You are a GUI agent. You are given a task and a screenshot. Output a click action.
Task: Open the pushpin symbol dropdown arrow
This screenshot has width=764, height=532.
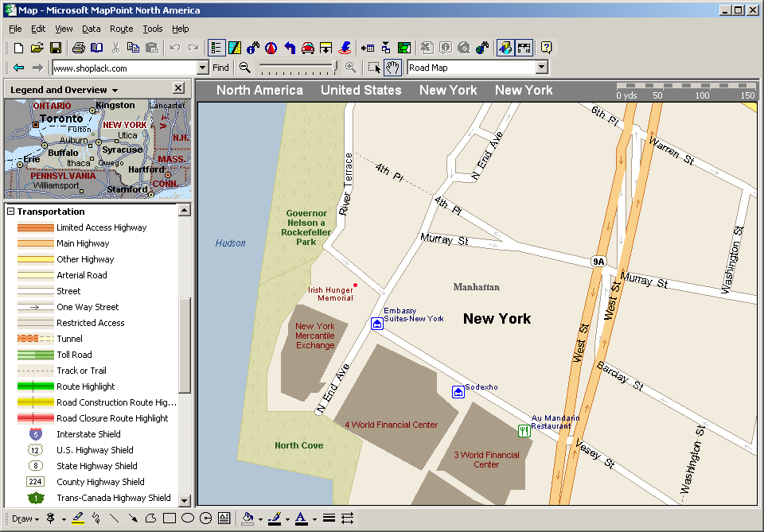pos(64,519)
